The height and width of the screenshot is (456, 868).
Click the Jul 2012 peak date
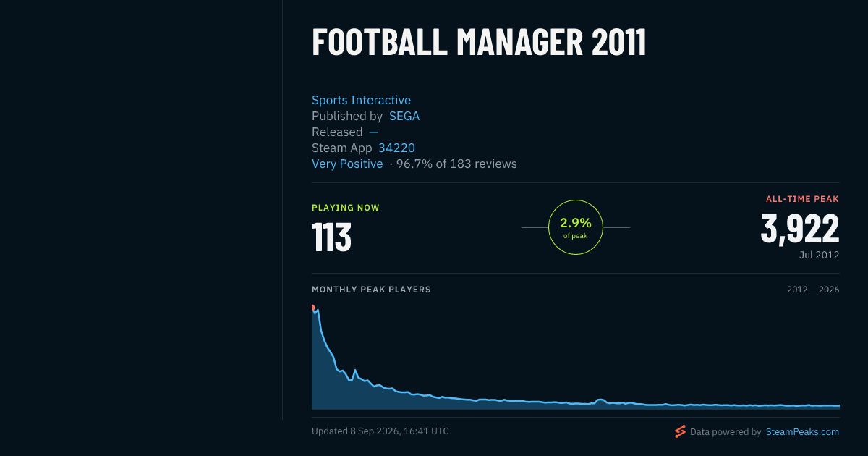point(820,255)
